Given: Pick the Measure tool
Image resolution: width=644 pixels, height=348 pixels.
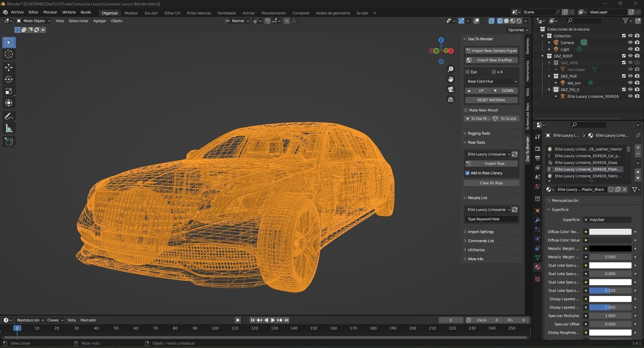Looking at the screenshot, I should coord(9,128).
